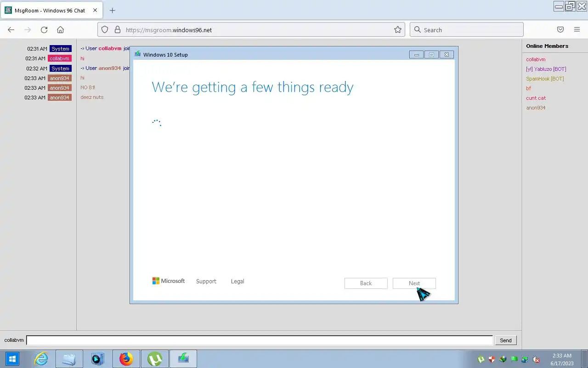Click the anon934 badge beside "deez nuts"
The width and height of the screenshot is (588, 368).
[x=60, y=97]
